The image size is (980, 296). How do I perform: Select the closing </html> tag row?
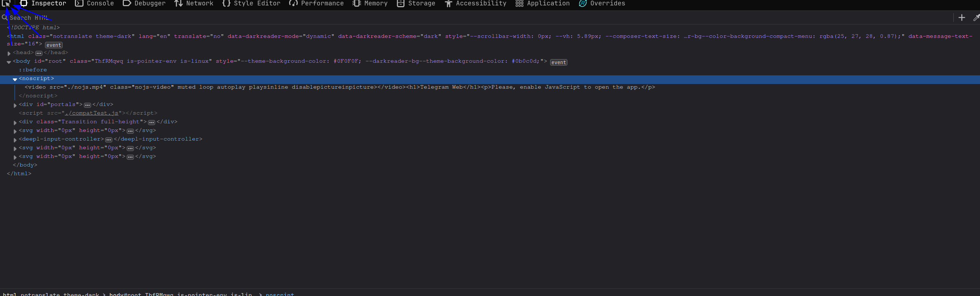coord(19,174)
